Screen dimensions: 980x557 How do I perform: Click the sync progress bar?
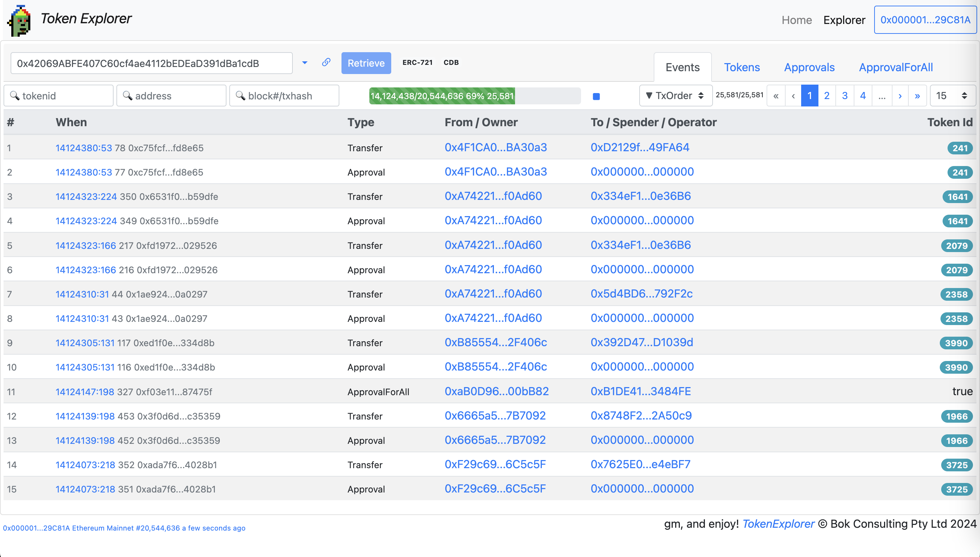(475, 96)
